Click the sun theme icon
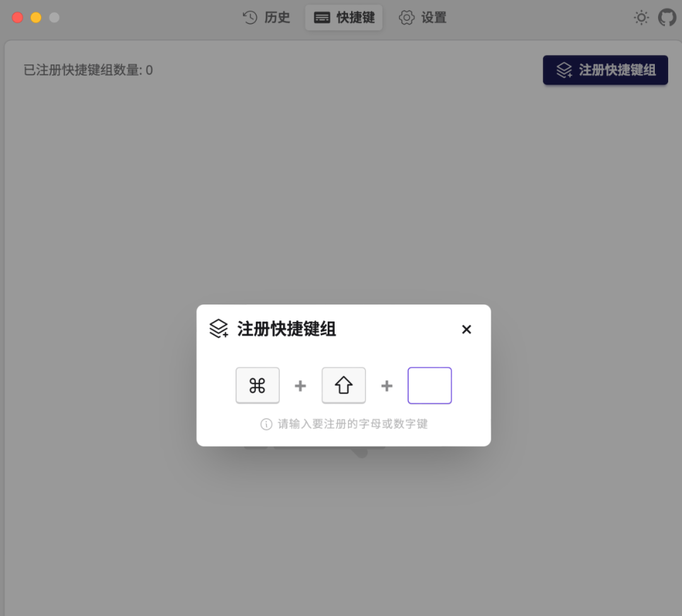 (x=641, y=17)
